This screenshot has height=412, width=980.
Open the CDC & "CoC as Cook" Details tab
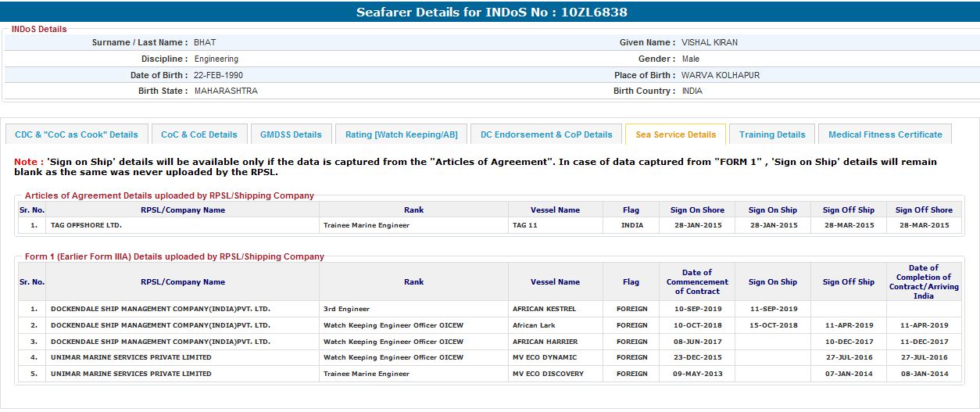(77, 134)
